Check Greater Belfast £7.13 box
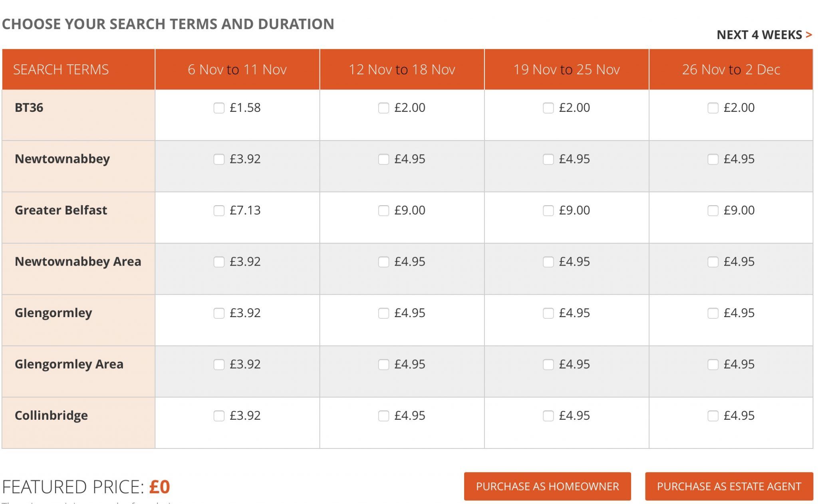 [x=219, y=210]
